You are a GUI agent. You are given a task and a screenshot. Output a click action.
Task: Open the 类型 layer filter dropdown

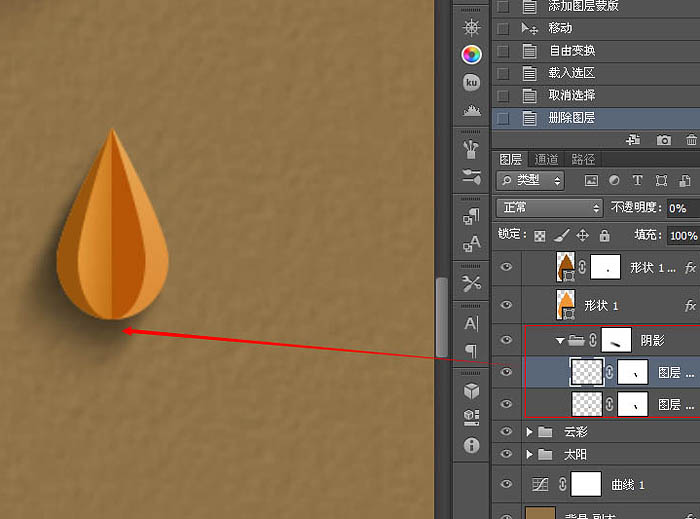pos(530,180)
